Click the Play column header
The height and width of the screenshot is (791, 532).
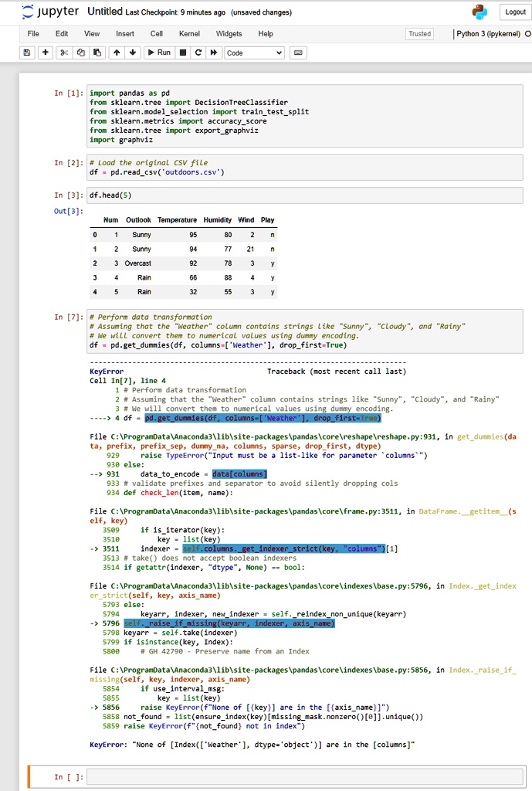click(267, 220)
